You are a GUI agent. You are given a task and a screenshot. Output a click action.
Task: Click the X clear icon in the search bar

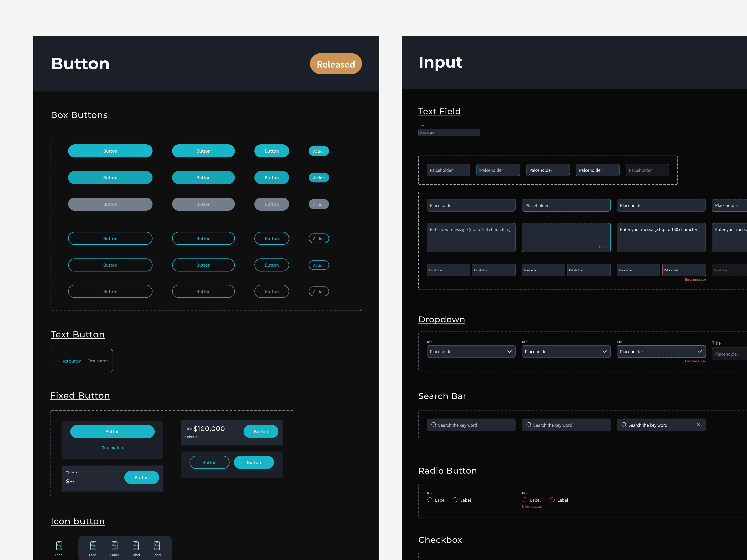[698, 425]
